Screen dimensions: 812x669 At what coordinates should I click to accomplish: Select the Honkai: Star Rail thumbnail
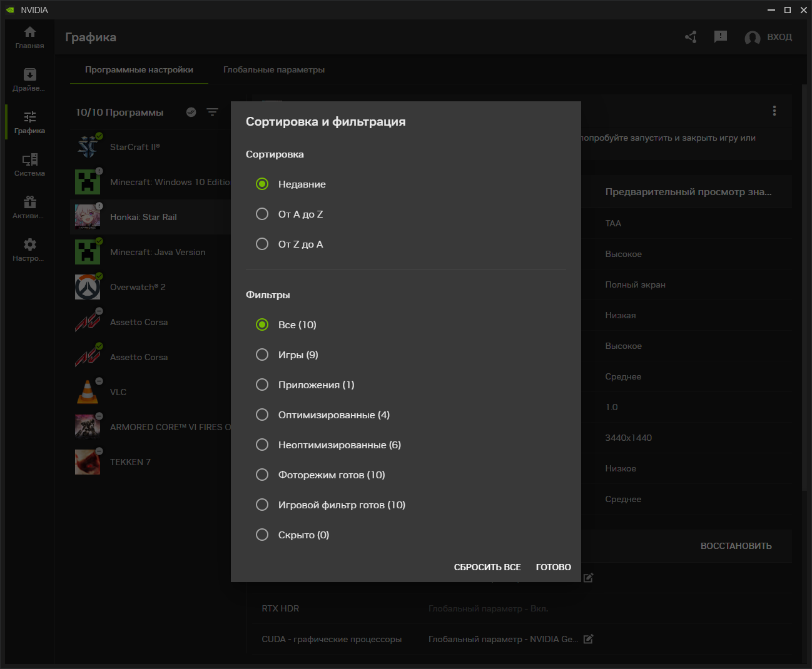click(88, 217)
